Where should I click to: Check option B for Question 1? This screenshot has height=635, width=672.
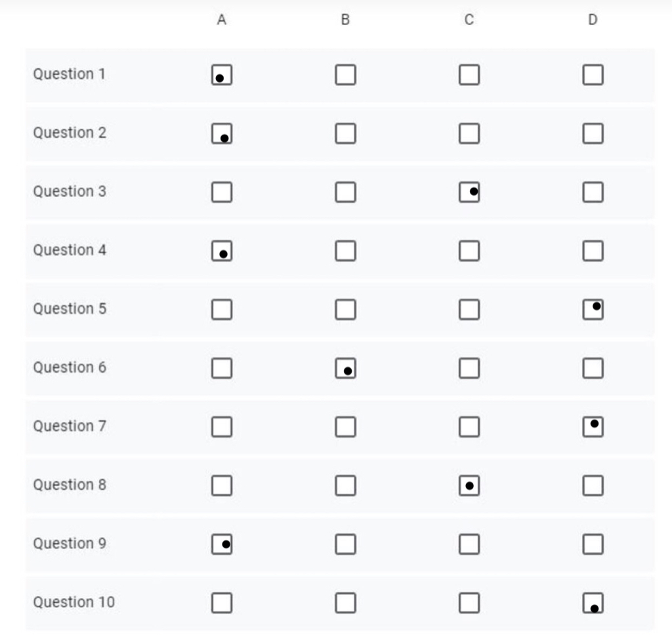(345, 75)
